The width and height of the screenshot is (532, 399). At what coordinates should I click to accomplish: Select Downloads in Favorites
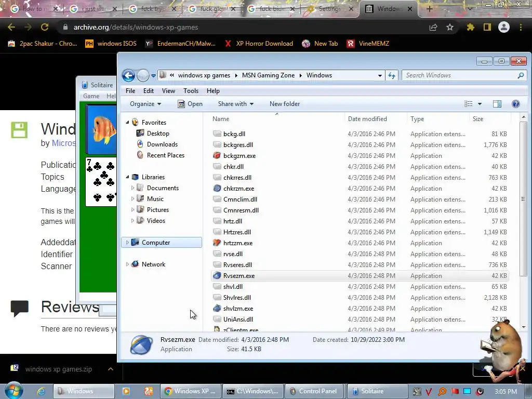click(x=162, y=144)
